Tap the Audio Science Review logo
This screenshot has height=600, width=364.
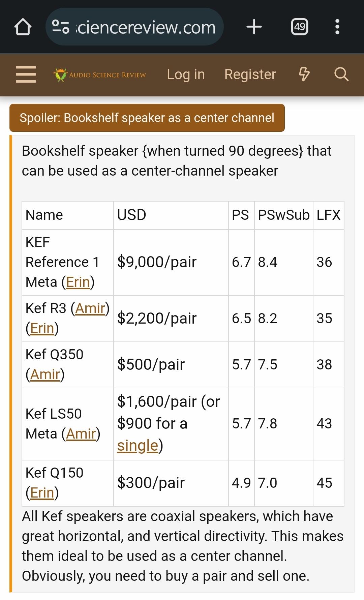click(x=100, y=74)
